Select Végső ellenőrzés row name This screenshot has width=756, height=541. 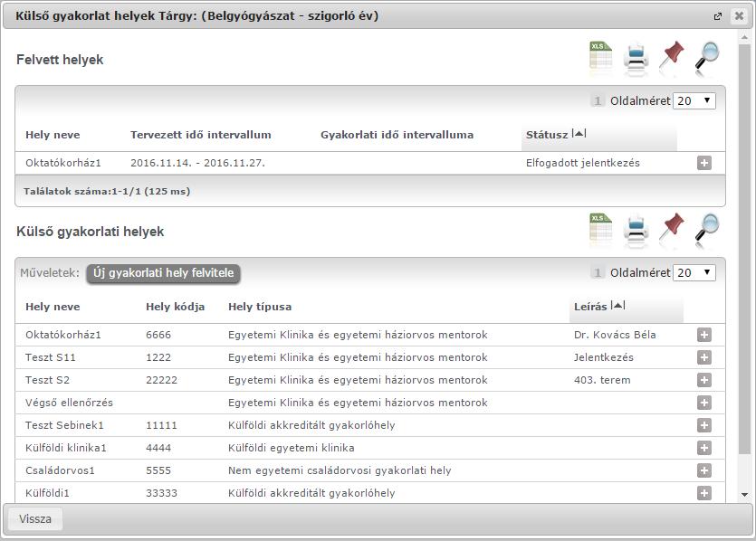(x=69, y=403)
